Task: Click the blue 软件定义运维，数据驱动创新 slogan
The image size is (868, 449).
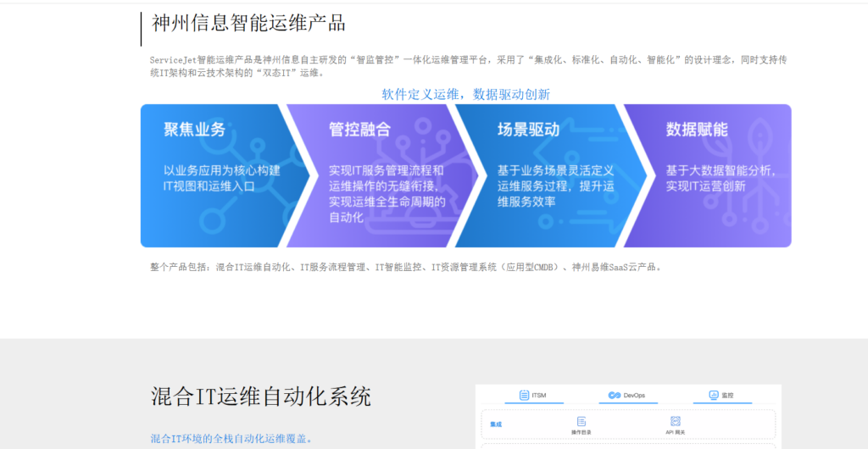Action: 466,95
